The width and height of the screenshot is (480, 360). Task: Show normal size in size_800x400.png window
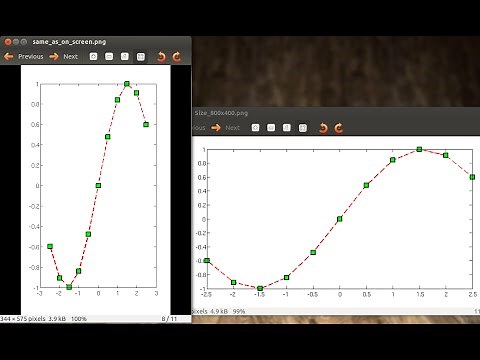coord(287,128)
